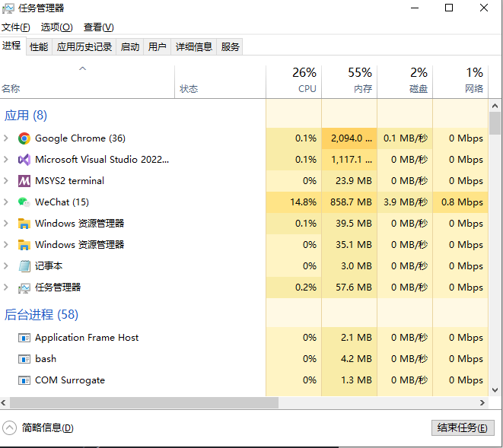This screenshot has width=503, height=448.
Task: Expand the MSYS2 terminal process group
Action: [6, 181]
